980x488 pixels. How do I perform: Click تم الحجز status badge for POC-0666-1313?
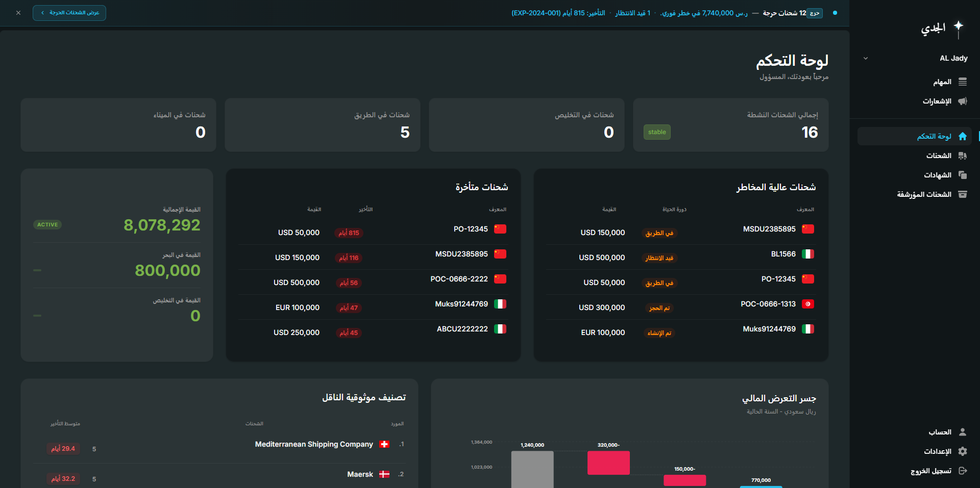point(659,308)
